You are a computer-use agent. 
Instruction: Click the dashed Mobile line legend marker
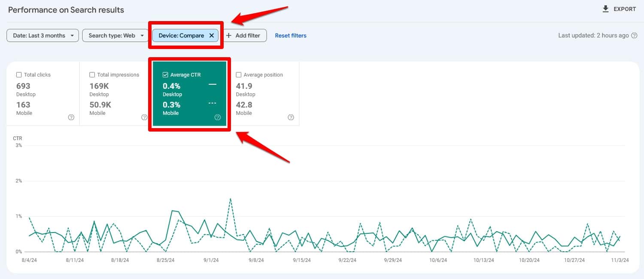(x=212, y=103)
